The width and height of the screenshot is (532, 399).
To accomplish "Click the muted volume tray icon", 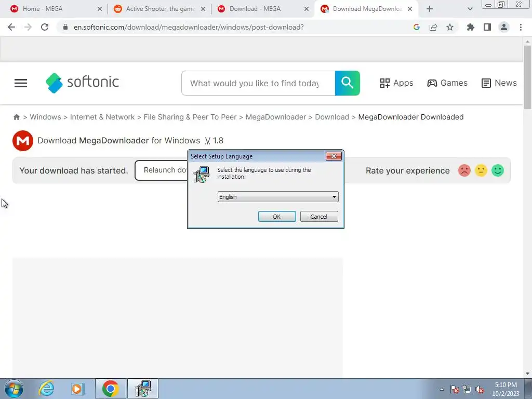I will tap(480, 389).
